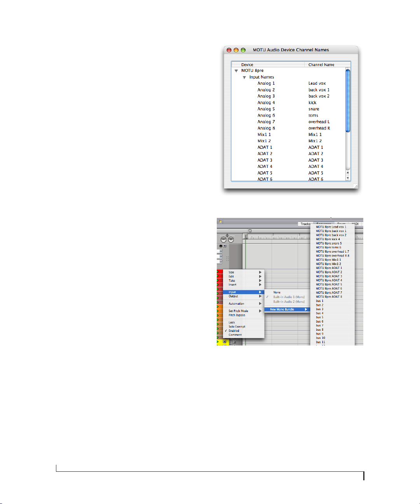Click the channel list vertical scrollbar thumb
The image size is (420, 504).
(x=348, y=101)
